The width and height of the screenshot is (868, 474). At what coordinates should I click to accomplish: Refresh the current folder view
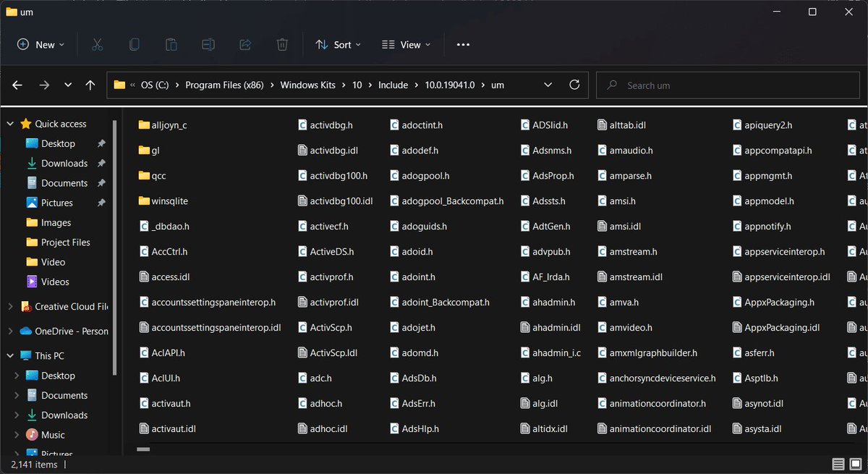[575, 85]
